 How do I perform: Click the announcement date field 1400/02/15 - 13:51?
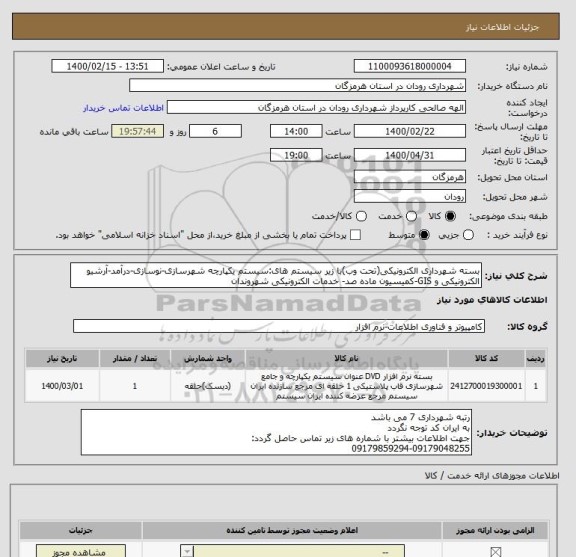[x=107, y=67]
